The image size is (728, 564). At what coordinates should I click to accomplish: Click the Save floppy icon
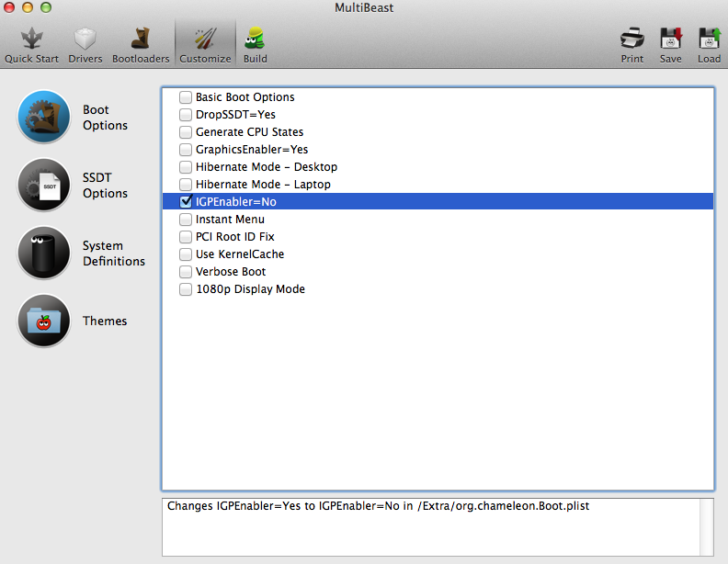click(670, 38)
